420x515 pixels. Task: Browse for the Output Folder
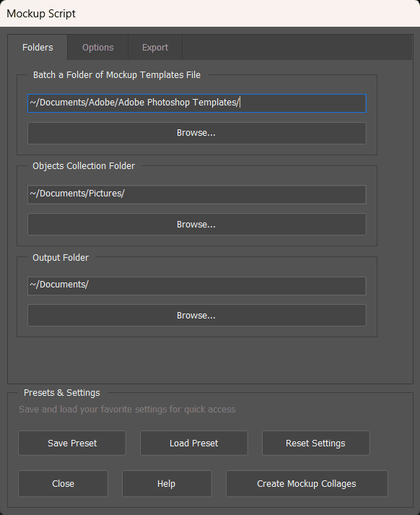tap(197, 316)
